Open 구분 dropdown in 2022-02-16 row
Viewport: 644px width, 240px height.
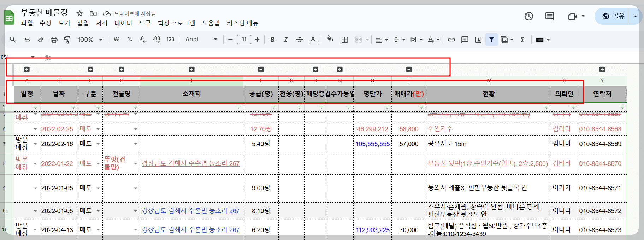coord(98,144)
